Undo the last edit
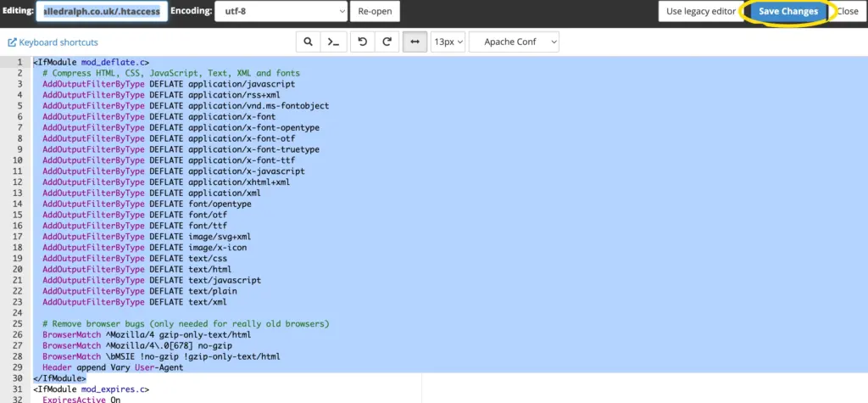The width and height of the screenshot is (868, 403). 363,42
